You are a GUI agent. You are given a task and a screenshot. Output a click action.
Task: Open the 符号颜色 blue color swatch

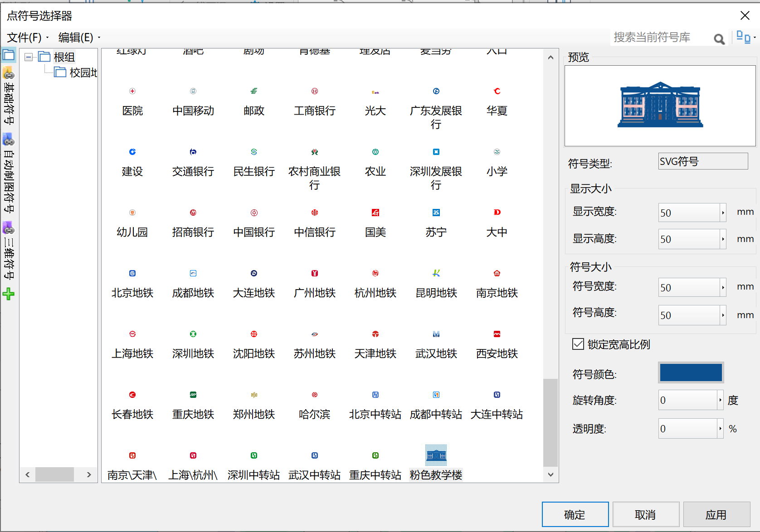click(691, 372)
